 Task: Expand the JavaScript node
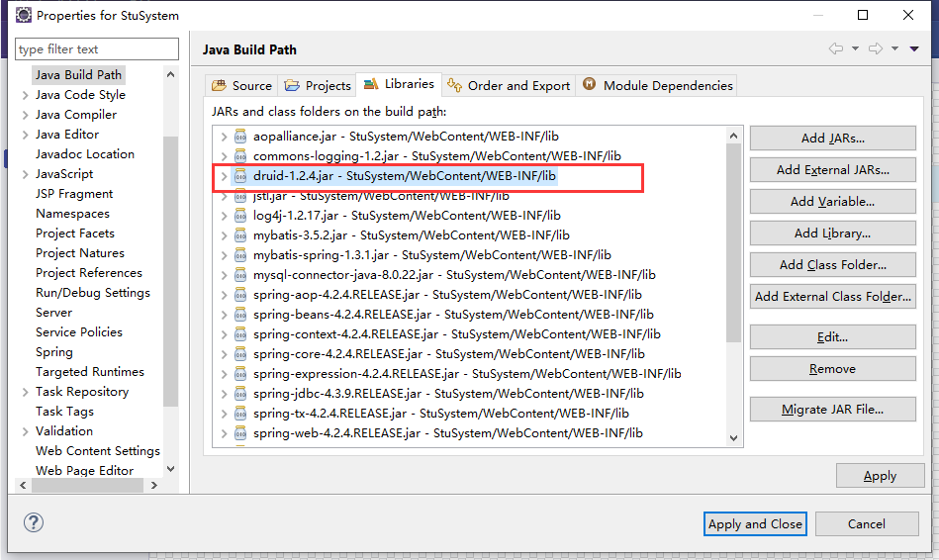(25, 174)
